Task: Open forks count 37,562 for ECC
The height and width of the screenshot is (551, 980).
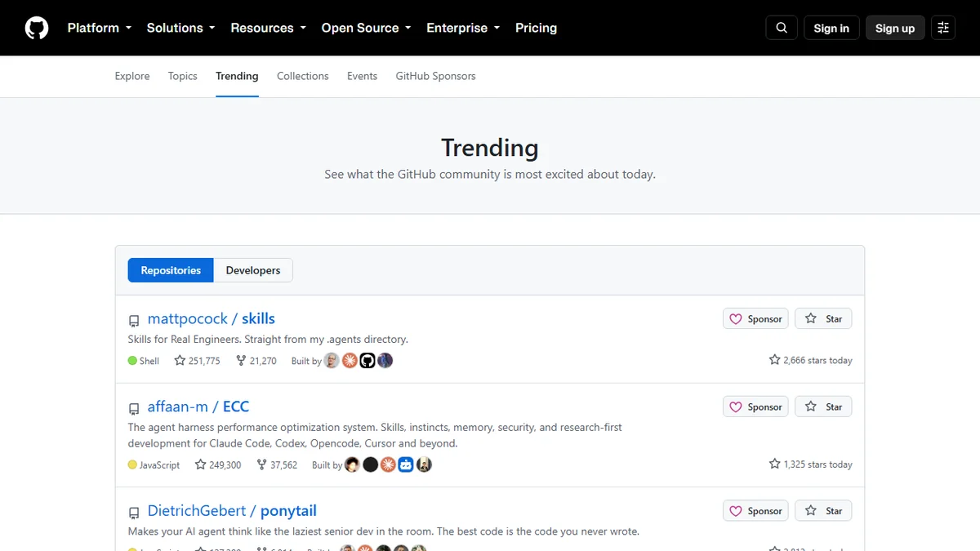Action: tap(277, 464)
